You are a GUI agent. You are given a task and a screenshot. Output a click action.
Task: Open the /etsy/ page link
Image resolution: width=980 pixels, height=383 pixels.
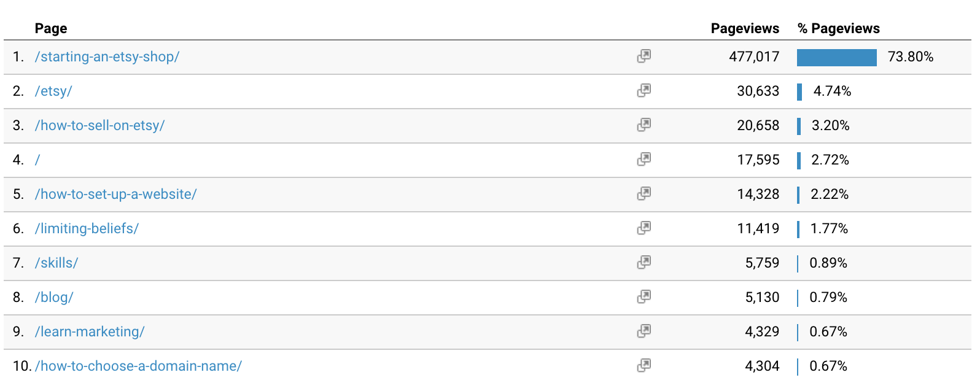[53, 91]
